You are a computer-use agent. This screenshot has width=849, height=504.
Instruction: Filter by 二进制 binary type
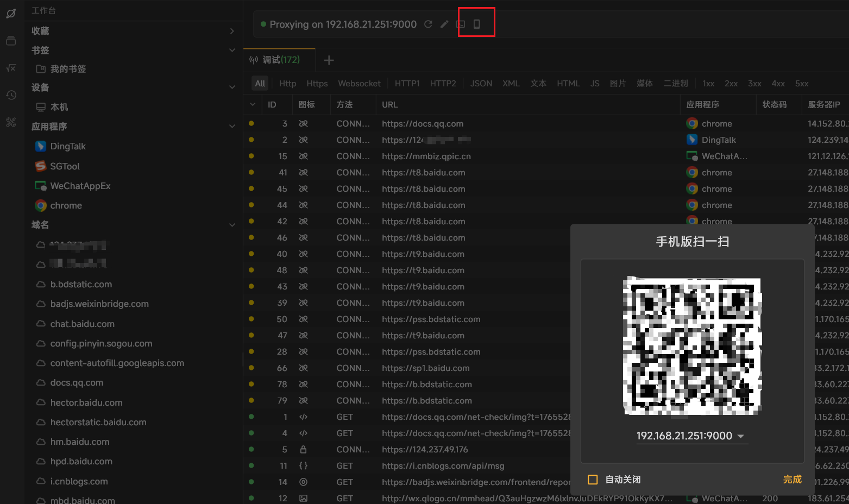coord(676,83)
